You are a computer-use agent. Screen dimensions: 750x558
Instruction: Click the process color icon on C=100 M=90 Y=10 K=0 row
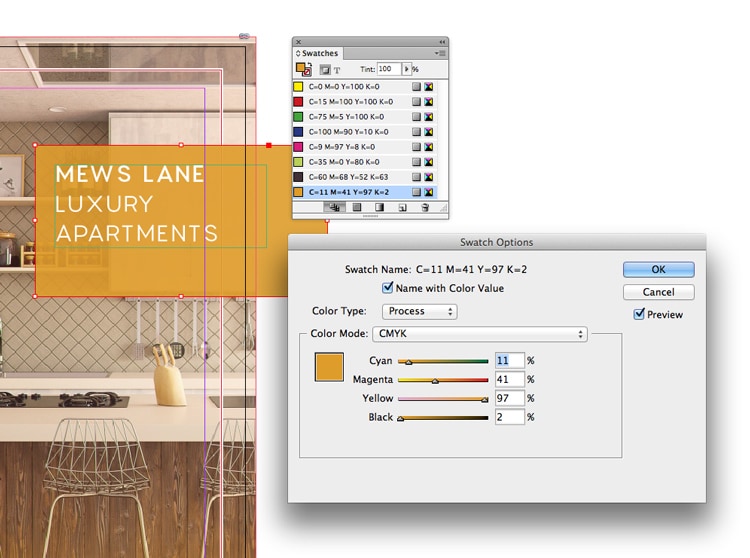pos(416,132)
